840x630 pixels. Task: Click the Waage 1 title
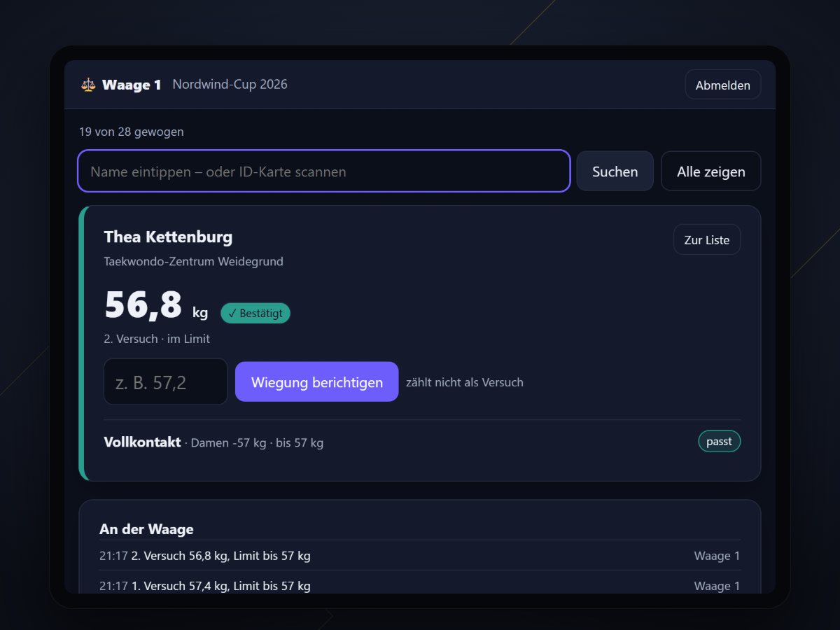click(132, 85)
